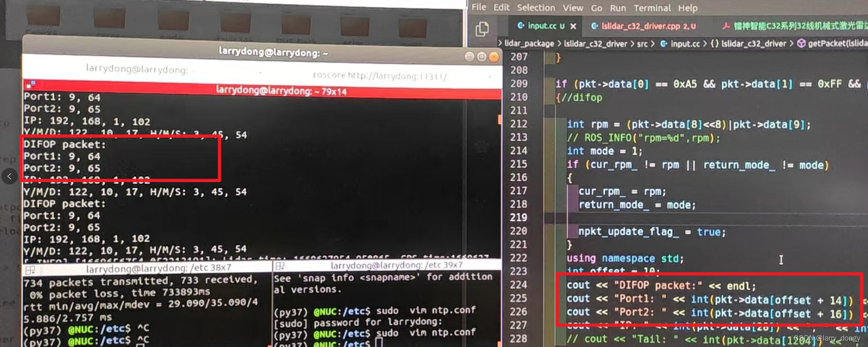This screenshot has width=868, height=347.
Task: Click first 'DIFOP packet:' line in terminal
Action: pyautogui.click(x=65, y=145)
